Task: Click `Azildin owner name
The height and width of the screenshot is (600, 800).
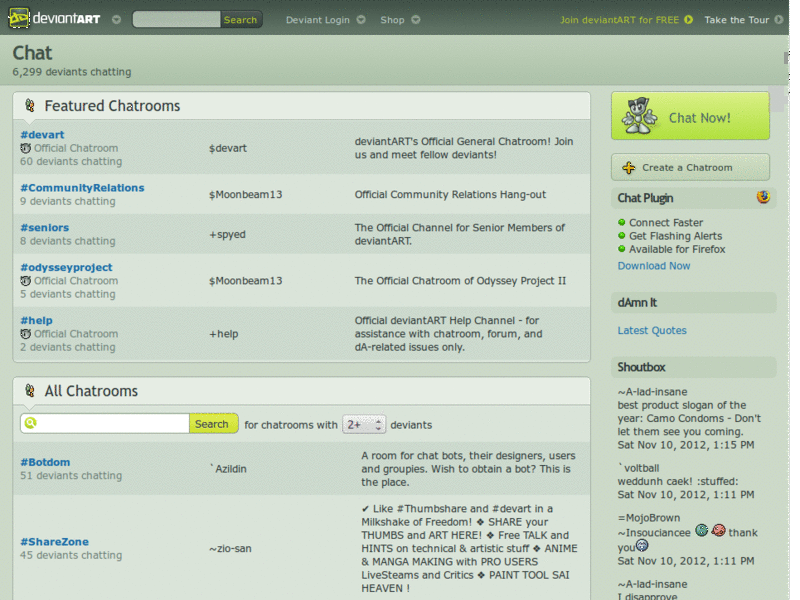Action: click(x=228, y=469)
